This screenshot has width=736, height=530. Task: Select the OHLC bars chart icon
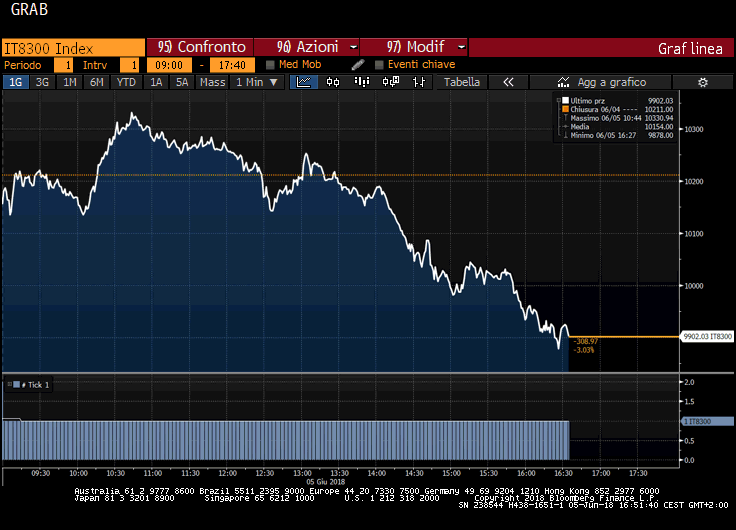pyautogui.click(x=419, y=82)
